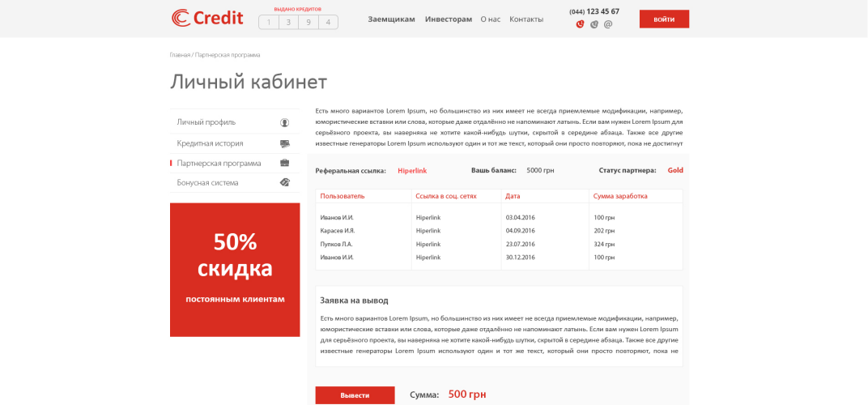Open the Инвесторам menu item

pos(448,19)
